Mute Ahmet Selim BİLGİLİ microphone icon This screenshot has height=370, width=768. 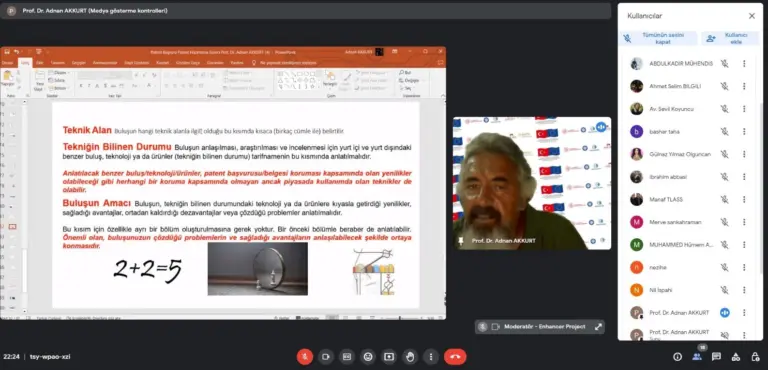(724, 86)
